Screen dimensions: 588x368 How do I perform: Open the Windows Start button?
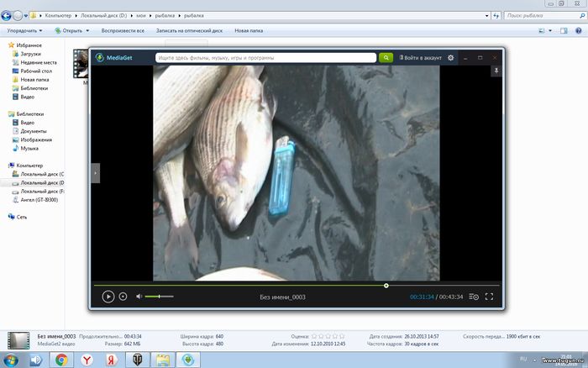point(10,360)
